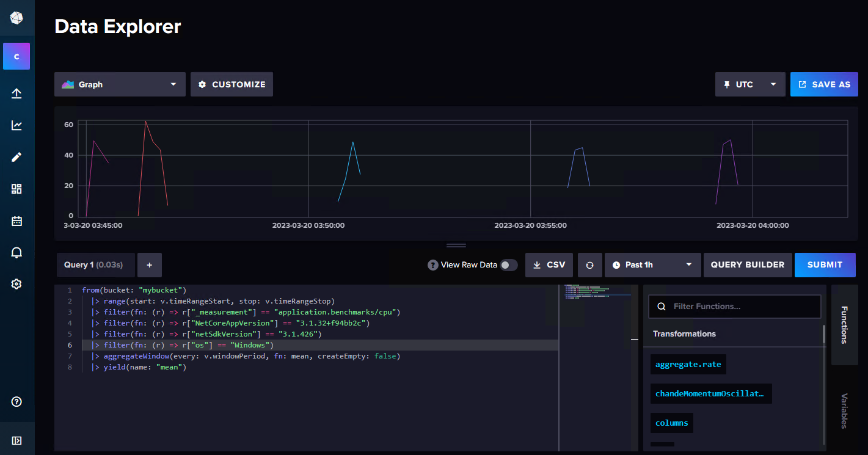Screen dimensions: 868x455
Task: Open the UTC timezone dropdown
Action: coord(750,84)
